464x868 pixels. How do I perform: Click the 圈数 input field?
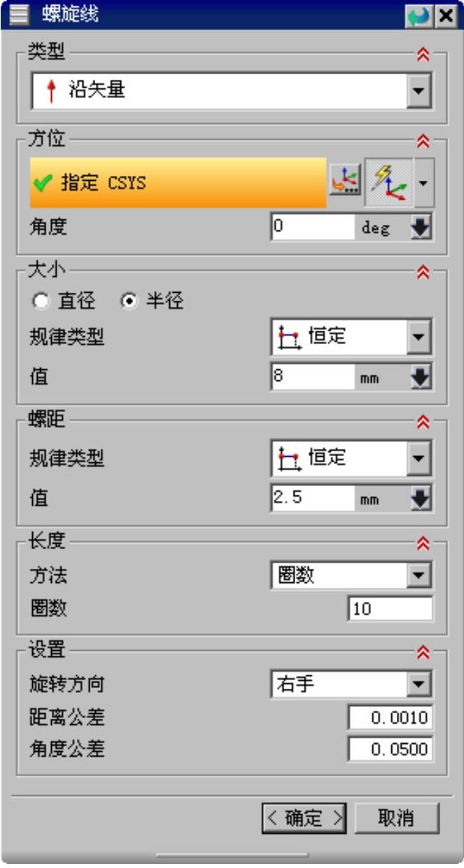[390, 609]
